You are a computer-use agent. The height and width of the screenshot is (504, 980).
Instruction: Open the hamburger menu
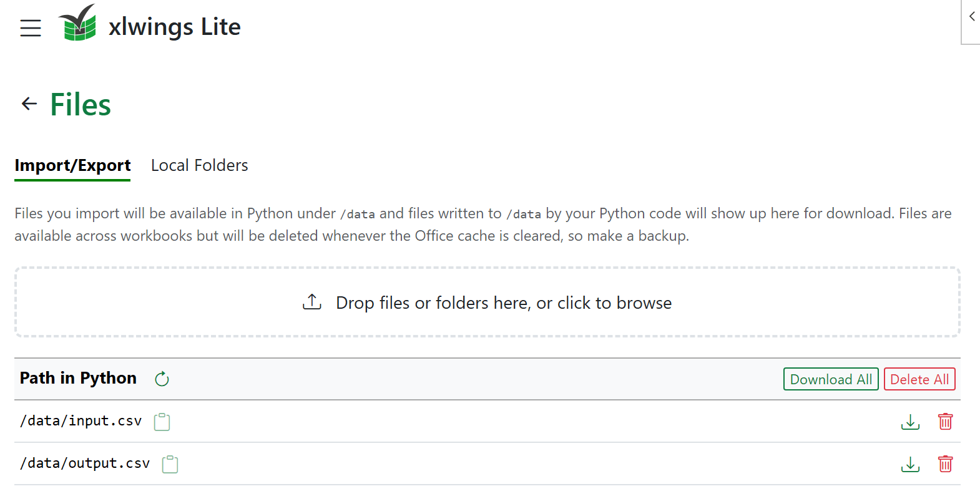30,28
